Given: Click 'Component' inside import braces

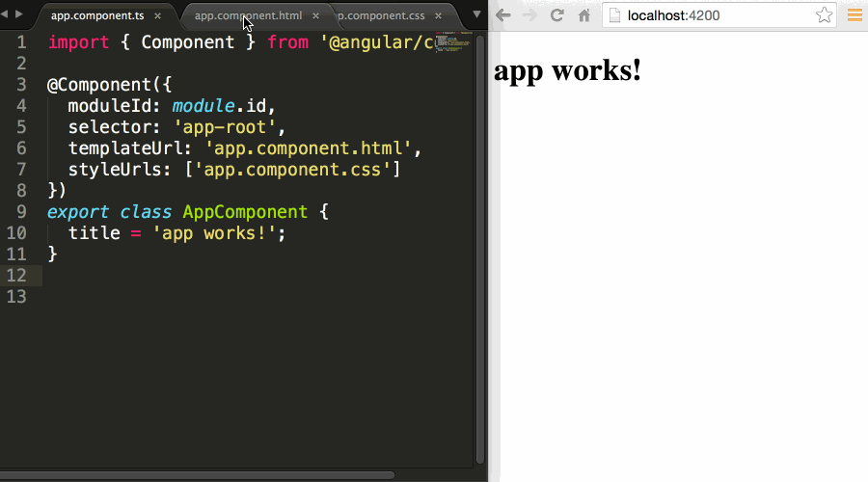Looking at the screenshot, I should pos(188,42).
